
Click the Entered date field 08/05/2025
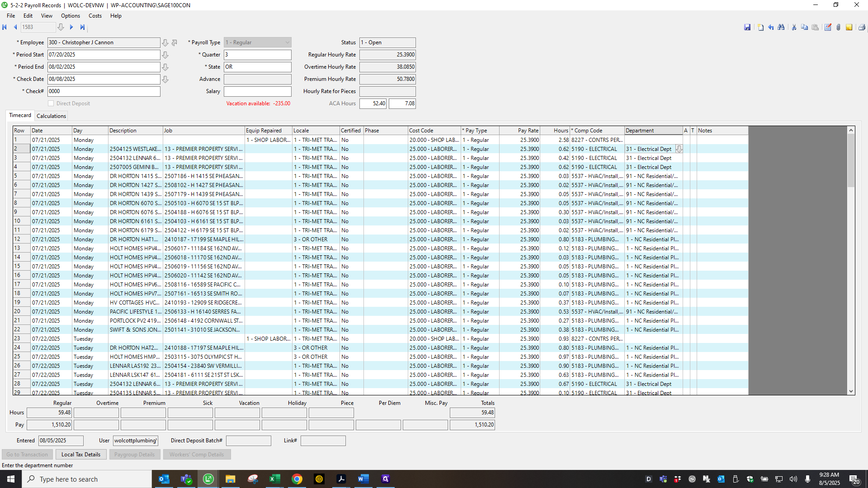[61, 441]
